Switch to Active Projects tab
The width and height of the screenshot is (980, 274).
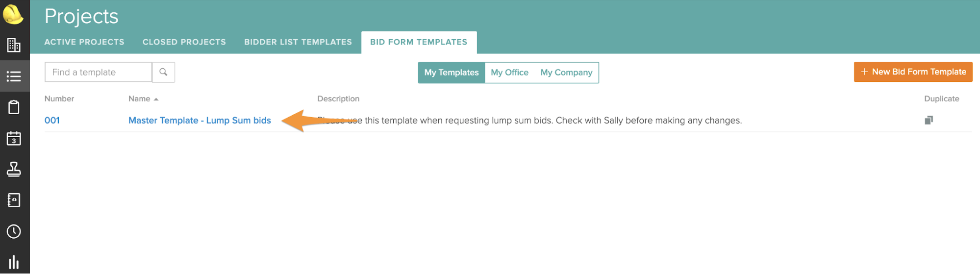click(x=84, y=42)
